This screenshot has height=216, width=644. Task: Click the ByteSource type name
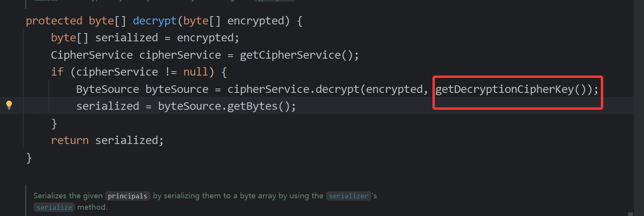[108, 89]
